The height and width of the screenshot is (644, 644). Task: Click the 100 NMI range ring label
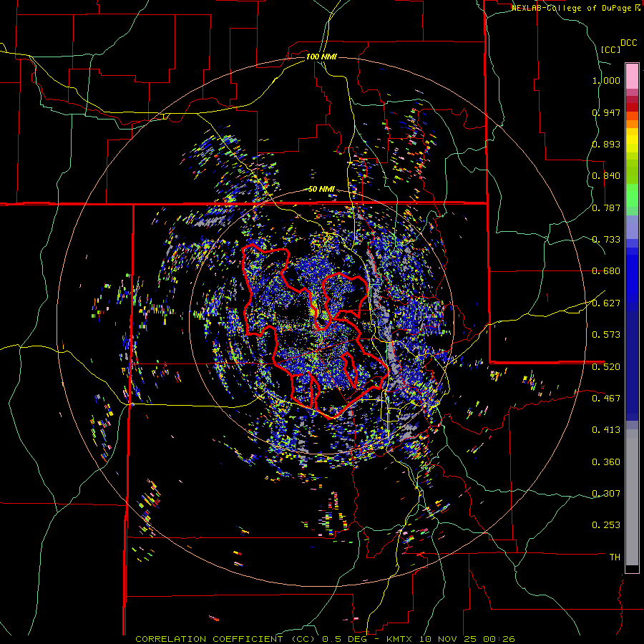[x=321, y=57]
